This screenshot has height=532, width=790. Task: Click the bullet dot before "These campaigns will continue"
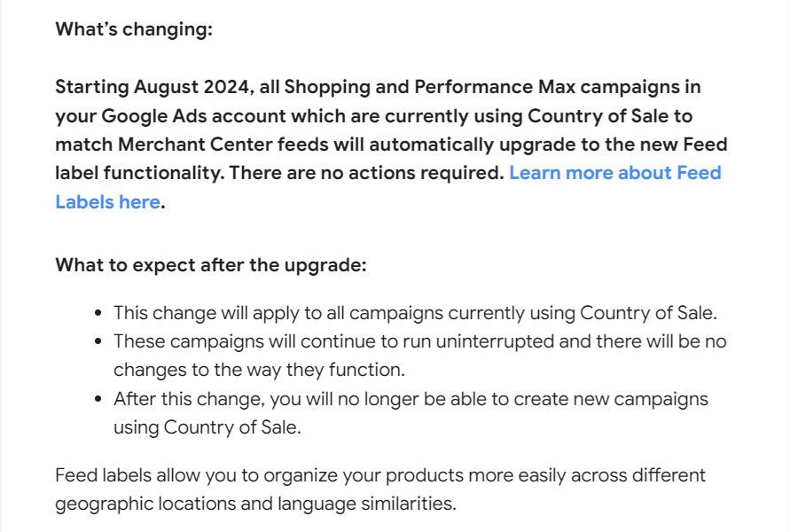(98, 341)
